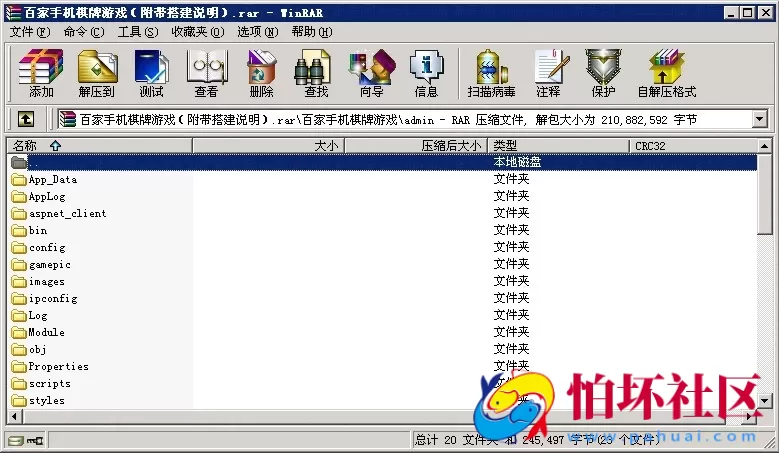
Task: Launch the 向导 (Wizard) icon
Action: (372, 73)
